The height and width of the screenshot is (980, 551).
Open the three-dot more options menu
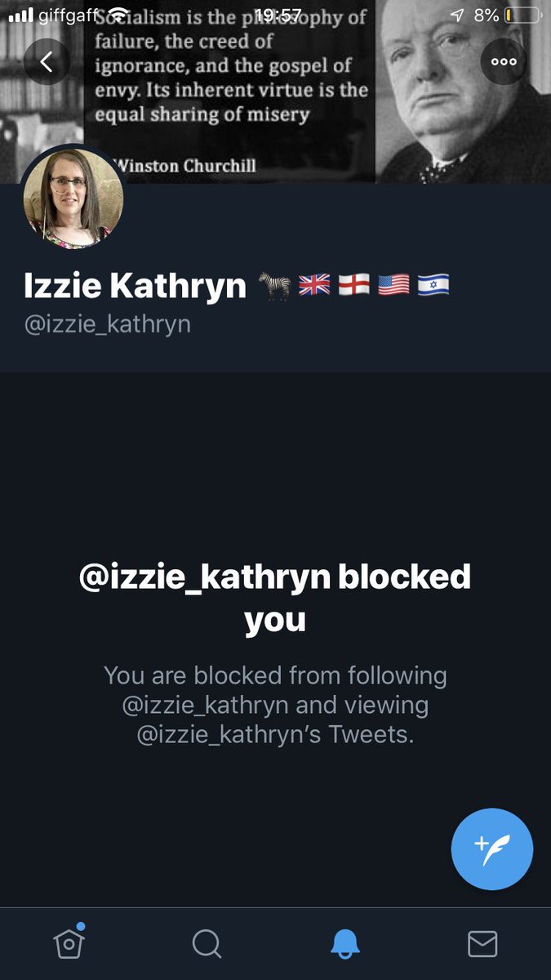pyautogui.click(x=504, y=61)
